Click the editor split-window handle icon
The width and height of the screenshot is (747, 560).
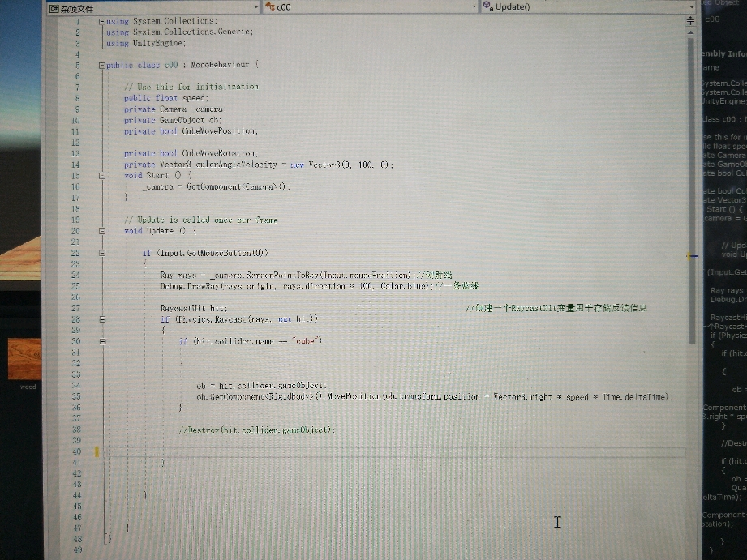click(690, 20)
